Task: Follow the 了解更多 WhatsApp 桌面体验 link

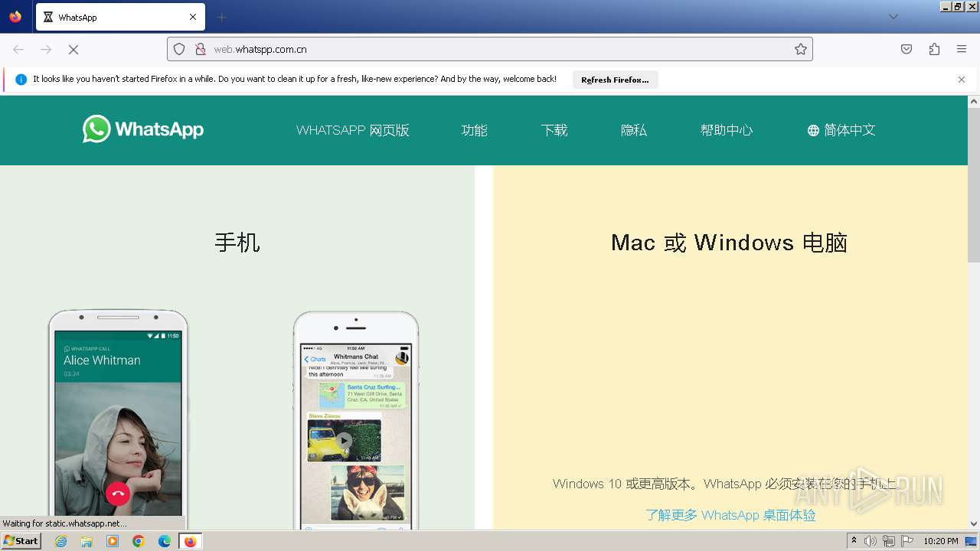Action: click(730, 515)
